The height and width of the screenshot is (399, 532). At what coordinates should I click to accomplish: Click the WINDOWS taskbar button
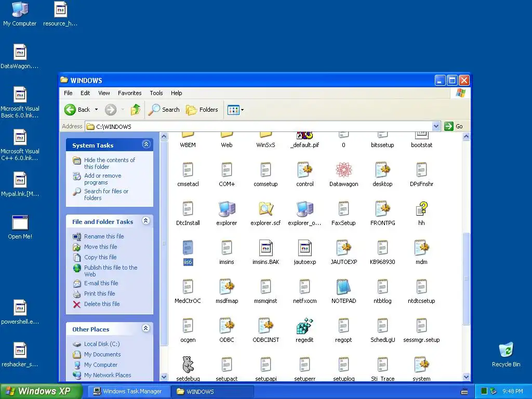point(212,392)
